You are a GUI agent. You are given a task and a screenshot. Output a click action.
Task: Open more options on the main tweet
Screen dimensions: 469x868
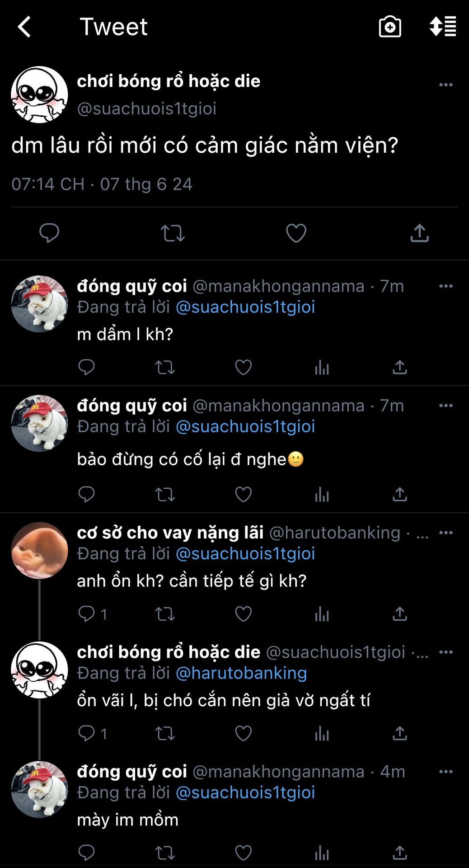446,85
